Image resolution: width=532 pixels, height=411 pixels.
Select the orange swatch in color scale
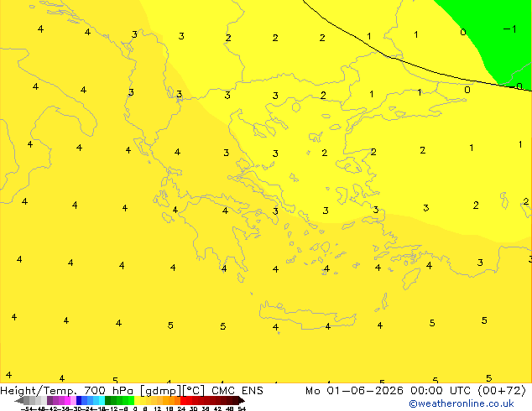coord(172,401)
